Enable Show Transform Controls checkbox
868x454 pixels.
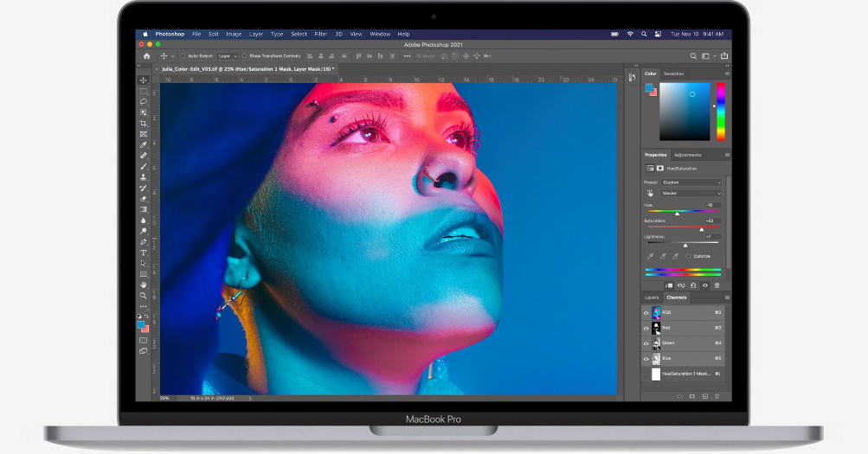click(245, 56)
